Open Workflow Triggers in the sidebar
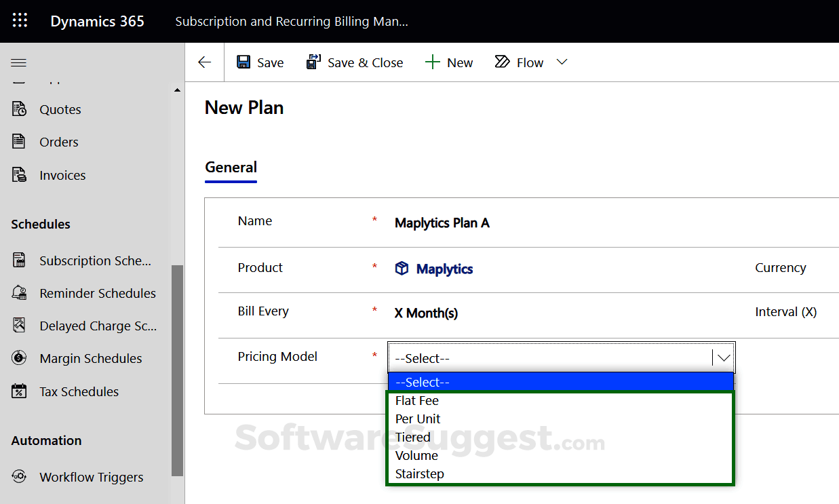This screenshot has height=504, width=839. pos(91,477)
